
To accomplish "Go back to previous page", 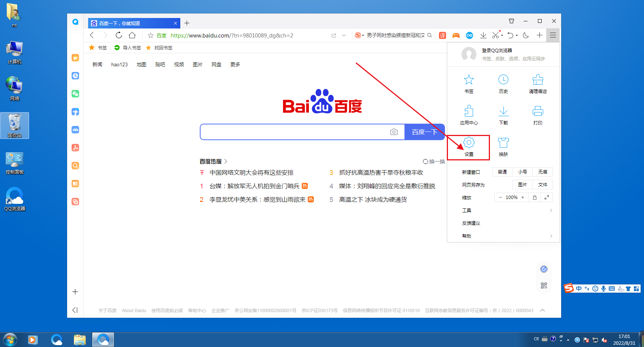I will tap(92, 35).
